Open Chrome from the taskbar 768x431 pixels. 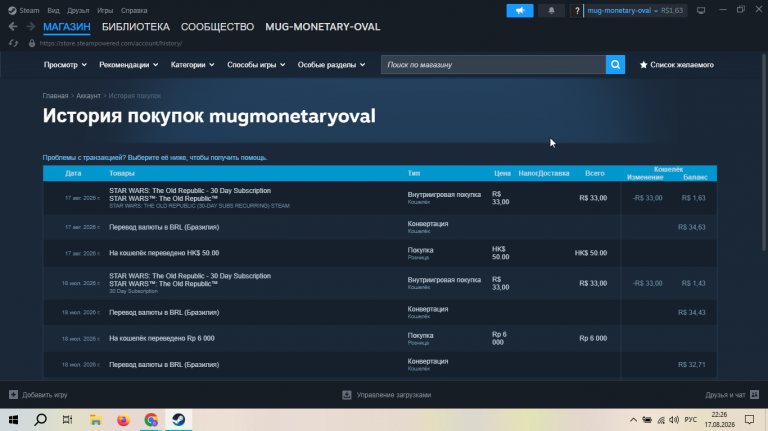pyautogui.click(x=151, y=420)
